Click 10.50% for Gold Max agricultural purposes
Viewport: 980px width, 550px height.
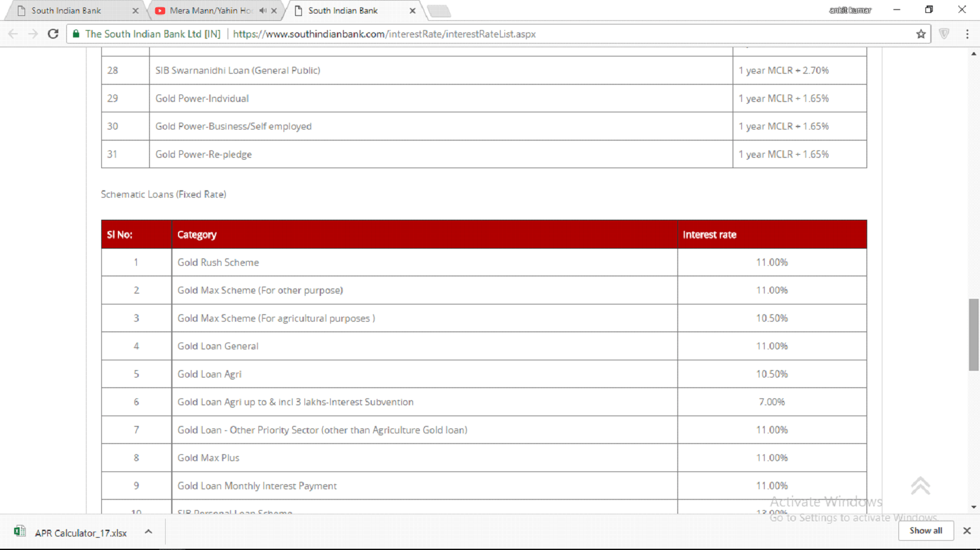tap(772, 318)
